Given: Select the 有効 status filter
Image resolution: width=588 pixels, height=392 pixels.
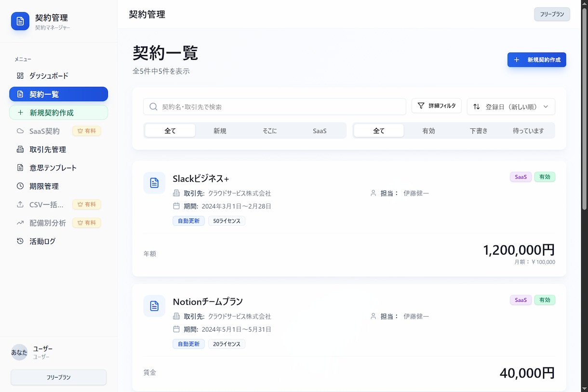Looking at the screenshot, I should coord(428,131).
